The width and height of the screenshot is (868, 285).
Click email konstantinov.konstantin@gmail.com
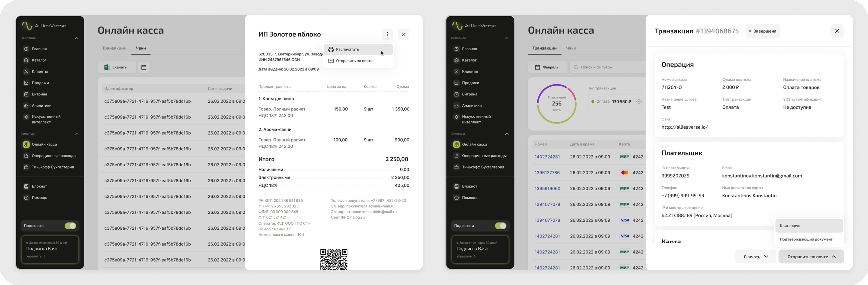762,176
